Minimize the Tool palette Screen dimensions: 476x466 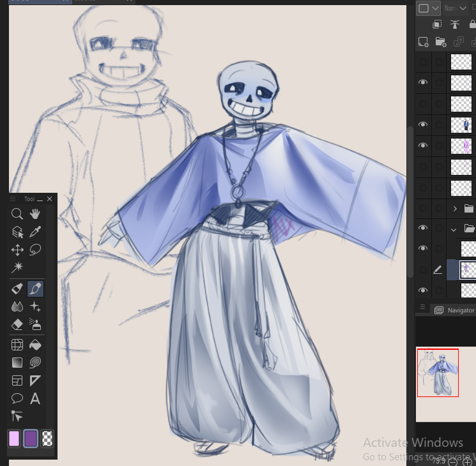coord(40,199)
